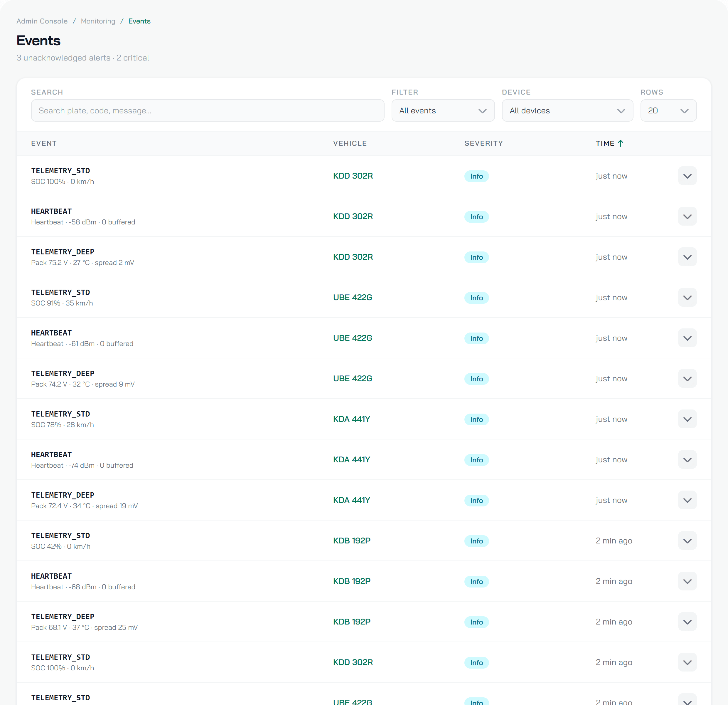The height and width of the screenshot is (705, 728).
Task: Click the Event column header
Action: 44,143
